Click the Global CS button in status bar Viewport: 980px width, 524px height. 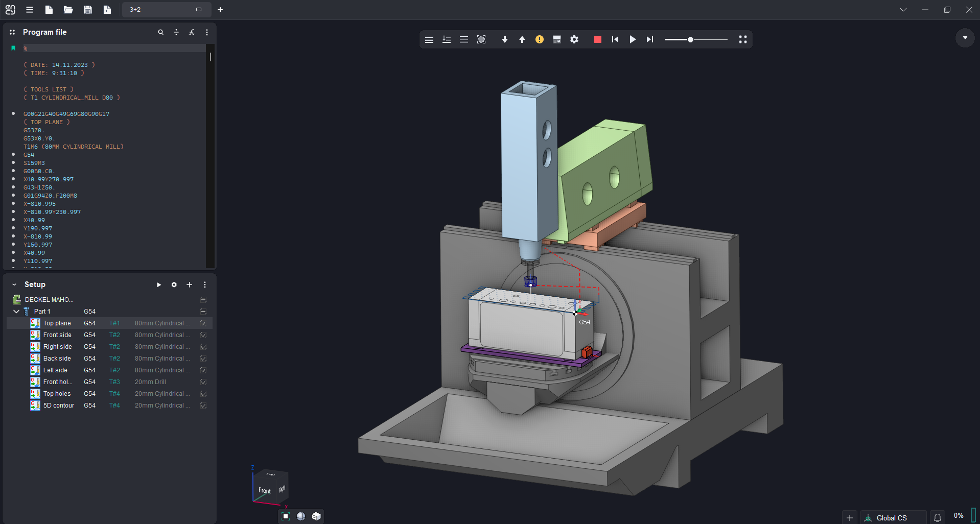tap(892, 517)
